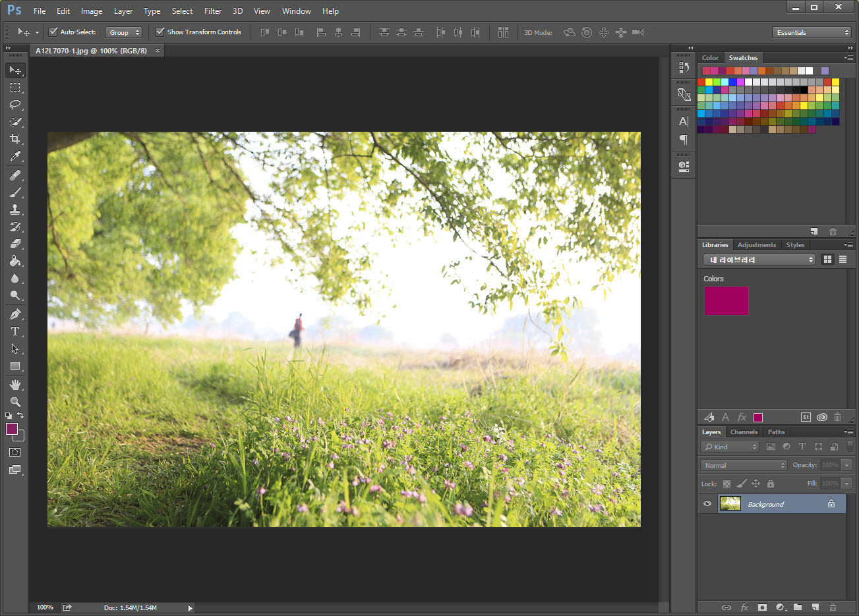Image resolution: width=859 pixels, height=616 pixels.
Task: Toggle lock transparent pixels
Action: pos(726,484)
